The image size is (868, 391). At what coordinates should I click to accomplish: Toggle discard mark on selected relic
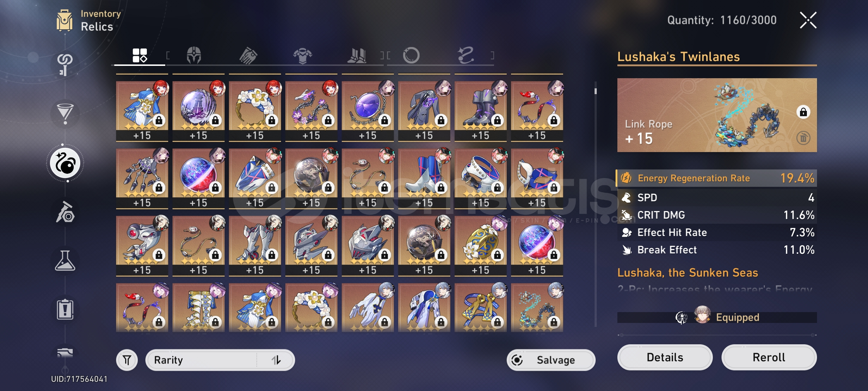pos(803,138)
